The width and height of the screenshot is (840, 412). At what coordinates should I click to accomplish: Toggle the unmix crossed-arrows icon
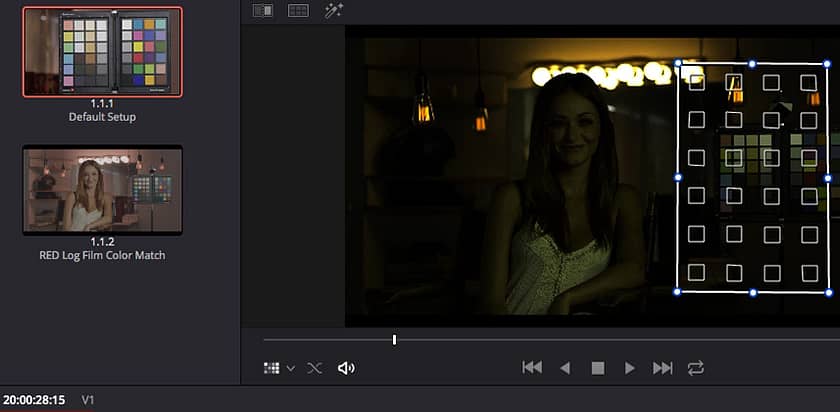coord(314,368)
